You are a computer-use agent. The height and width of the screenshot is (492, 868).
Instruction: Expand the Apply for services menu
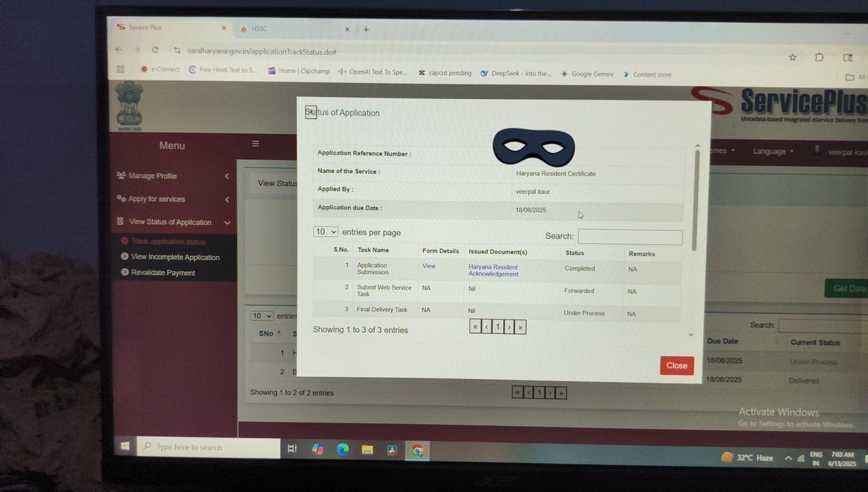pyautogui.click(x=174, y=199)
